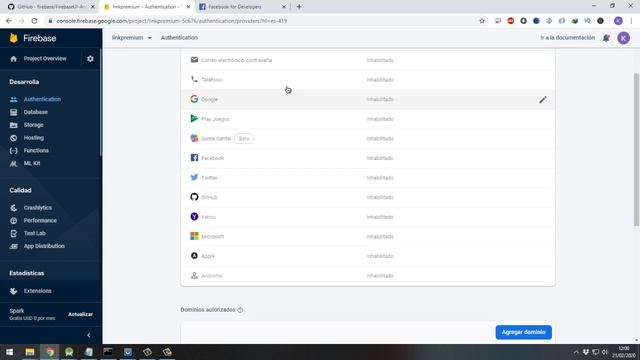
Task: Open the Windows Start menu
Action: click(9, 352)
